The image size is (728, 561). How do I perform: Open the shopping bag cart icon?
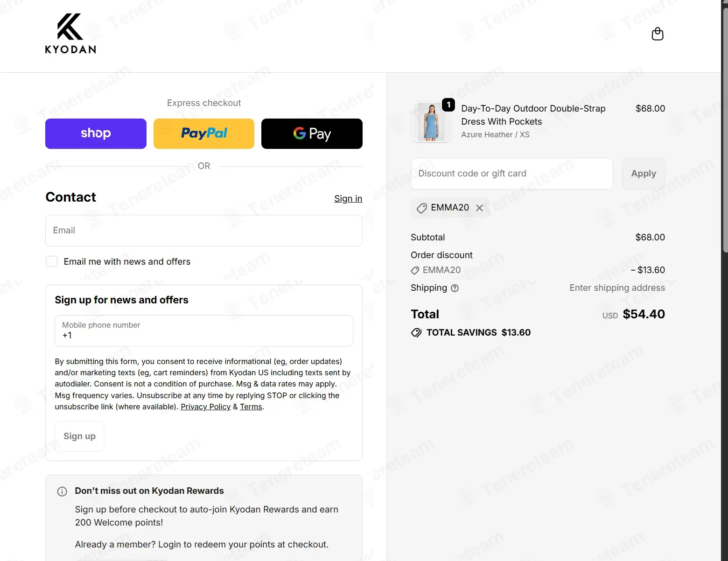pyautogui.click(x=657, y=34)
